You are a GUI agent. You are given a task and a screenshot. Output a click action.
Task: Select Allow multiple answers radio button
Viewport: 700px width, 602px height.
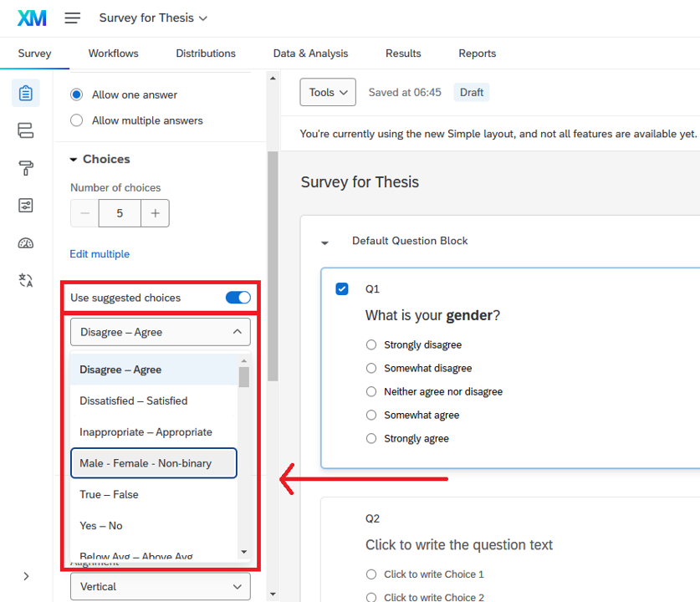click(77, 120)
